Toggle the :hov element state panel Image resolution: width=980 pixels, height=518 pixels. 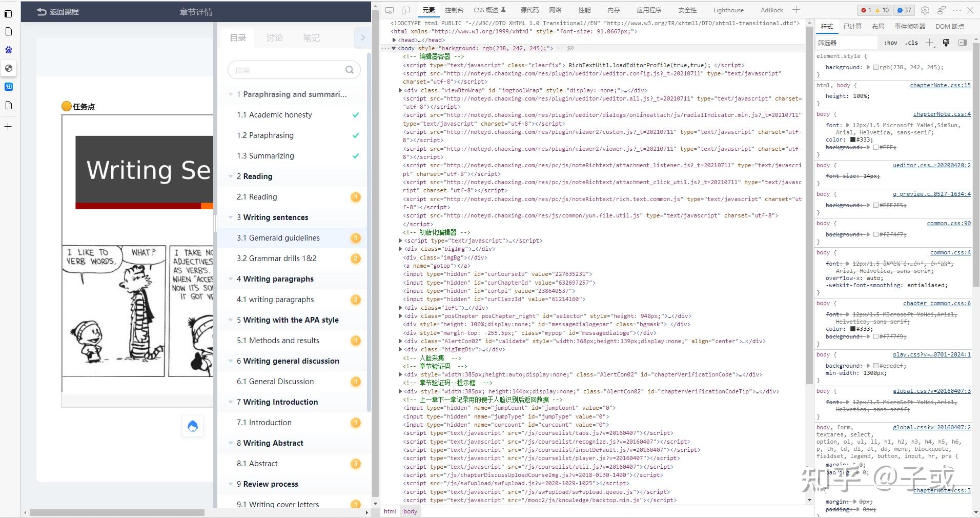point(891,43)
